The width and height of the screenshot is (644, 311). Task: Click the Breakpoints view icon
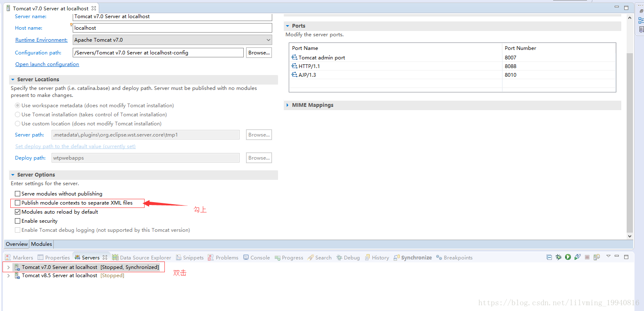pyautogui.click(x=439, y=257)
